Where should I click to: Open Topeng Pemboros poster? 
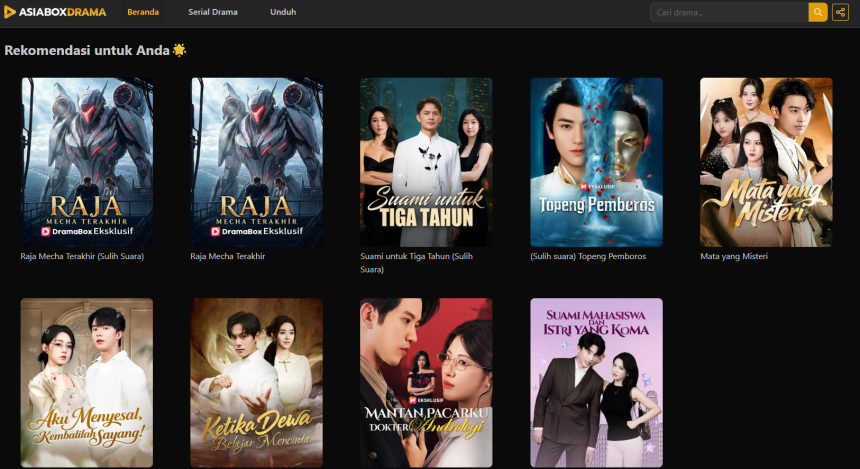596,162
